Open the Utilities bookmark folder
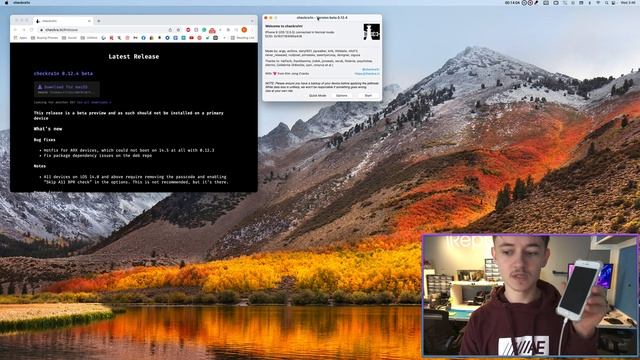640x360 pixels. (x=89, y=38)
